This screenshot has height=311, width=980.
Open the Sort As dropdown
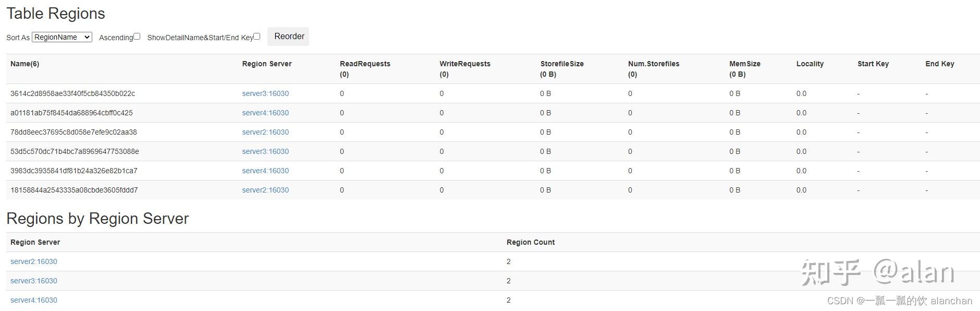[62, 37]
